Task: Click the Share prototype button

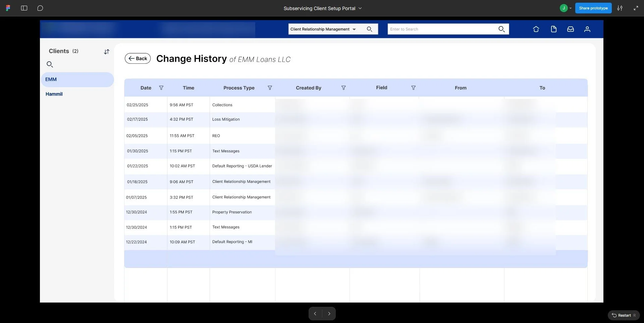Action: click(593, 8)
